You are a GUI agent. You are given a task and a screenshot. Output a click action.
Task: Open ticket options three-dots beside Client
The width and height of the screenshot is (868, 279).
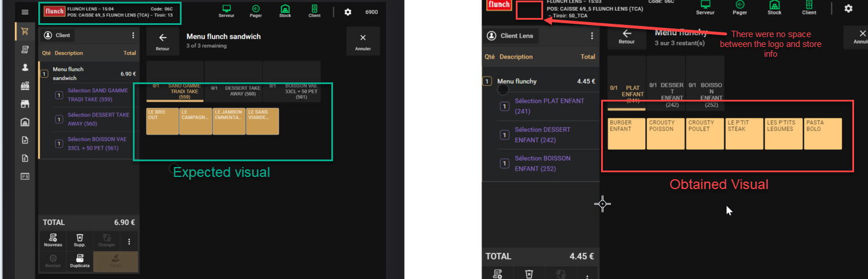coord(133,35)
